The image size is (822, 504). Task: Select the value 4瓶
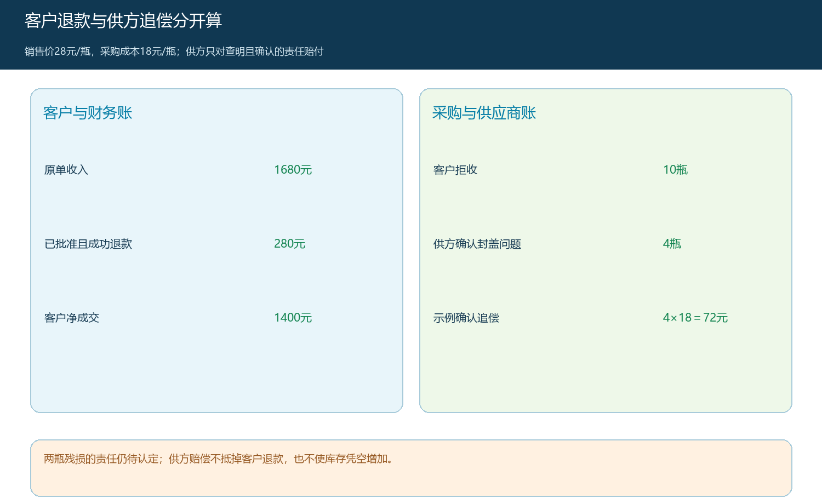[x=672, y=244]
